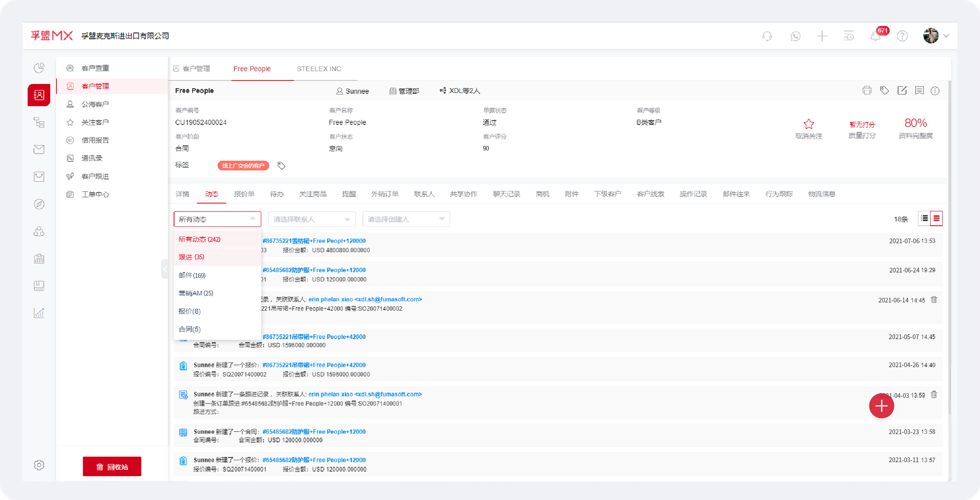Toggle the 取消关注 star
The width and height of the screenshot is (980, 500).
[x=808, y=124]
